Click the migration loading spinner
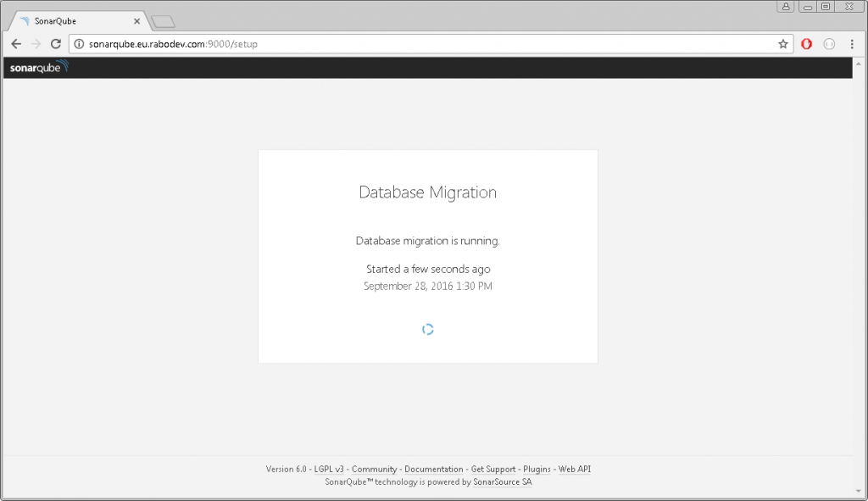 (x=427, y=330)
